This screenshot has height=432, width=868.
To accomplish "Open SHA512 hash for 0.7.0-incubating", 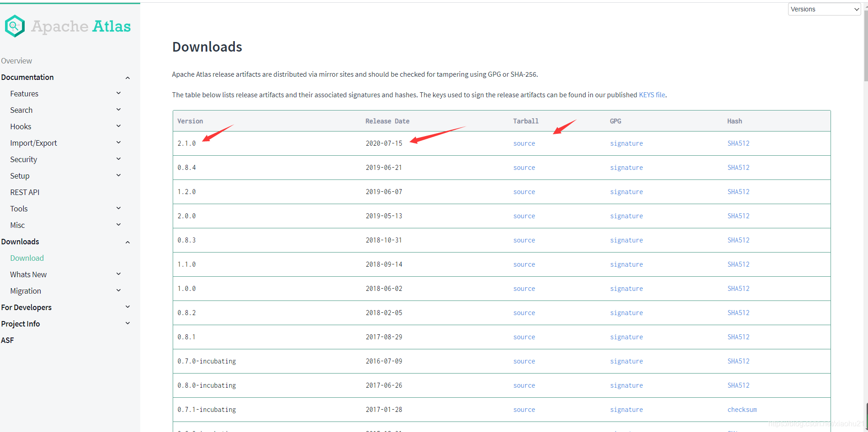I will tap(738, 361).
